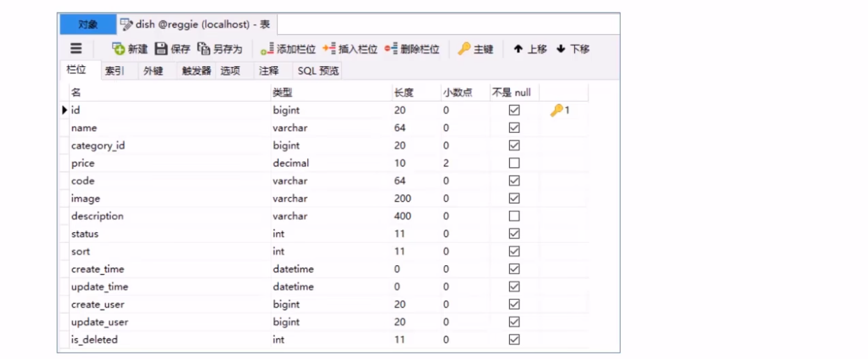Switch to the 注释 (Comment) tab
The width and height of the screenshot is (868, 359).
[269, 71]
